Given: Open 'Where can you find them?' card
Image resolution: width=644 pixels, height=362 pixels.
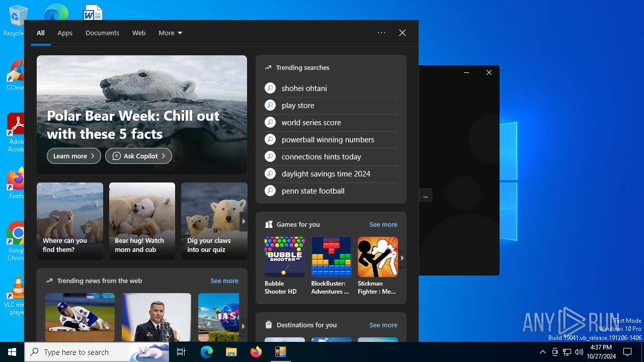Looking at the screenshot, I should [70, 221].
